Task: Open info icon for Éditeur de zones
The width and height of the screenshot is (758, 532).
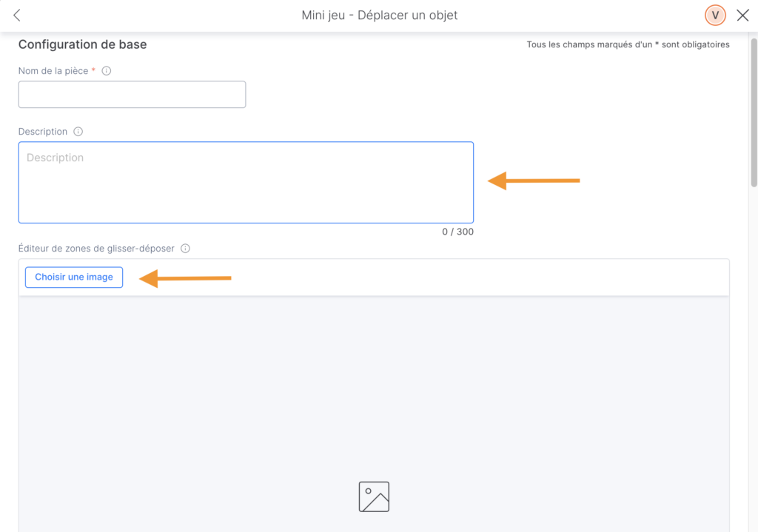Action: click(x=185, y=249)
